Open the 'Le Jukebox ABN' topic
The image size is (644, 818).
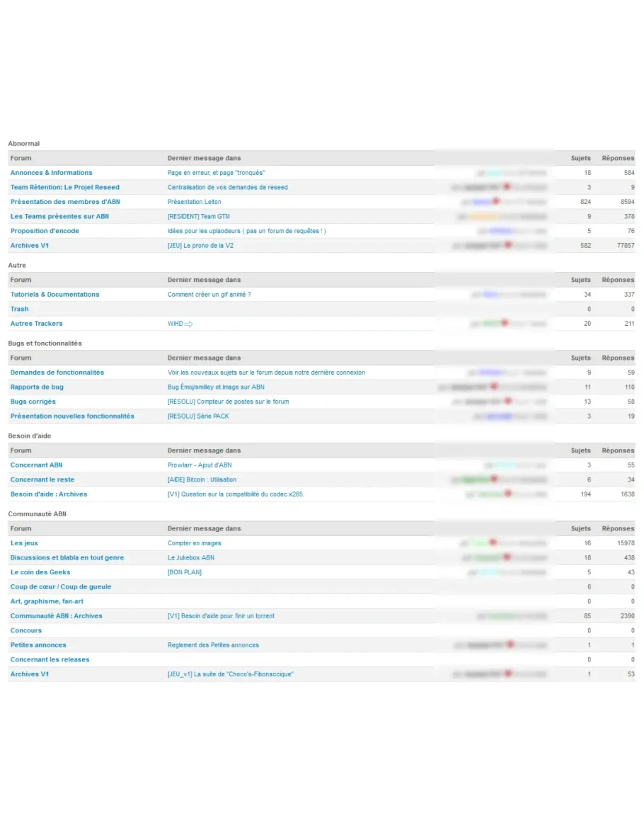tap(190, 558)
